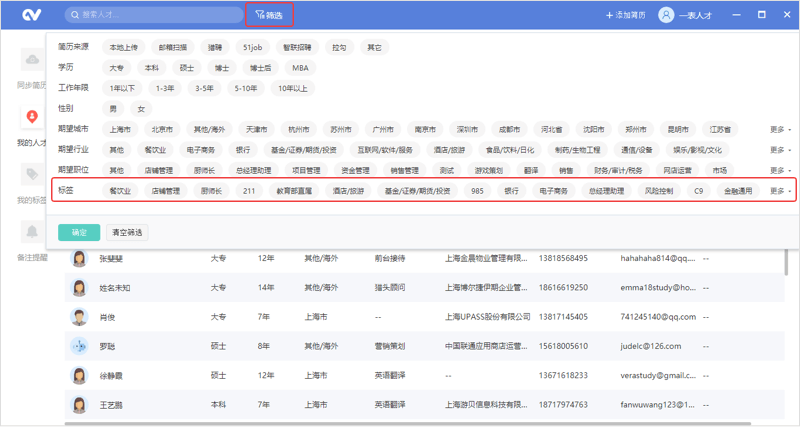Click 营销策划 position cell
This screenshot has width=800, height=427.
pos(390,346)
